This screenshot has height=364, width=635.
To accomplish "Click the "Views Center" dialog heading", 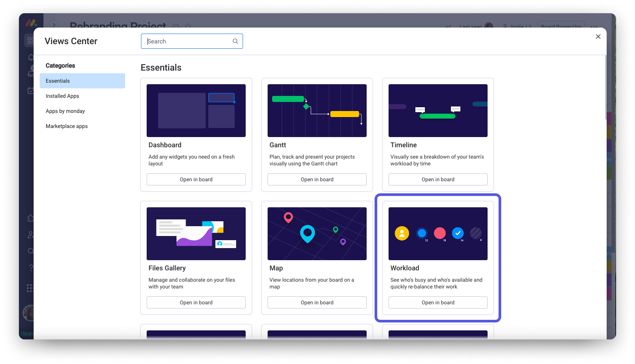I will (x=71, y=41).
